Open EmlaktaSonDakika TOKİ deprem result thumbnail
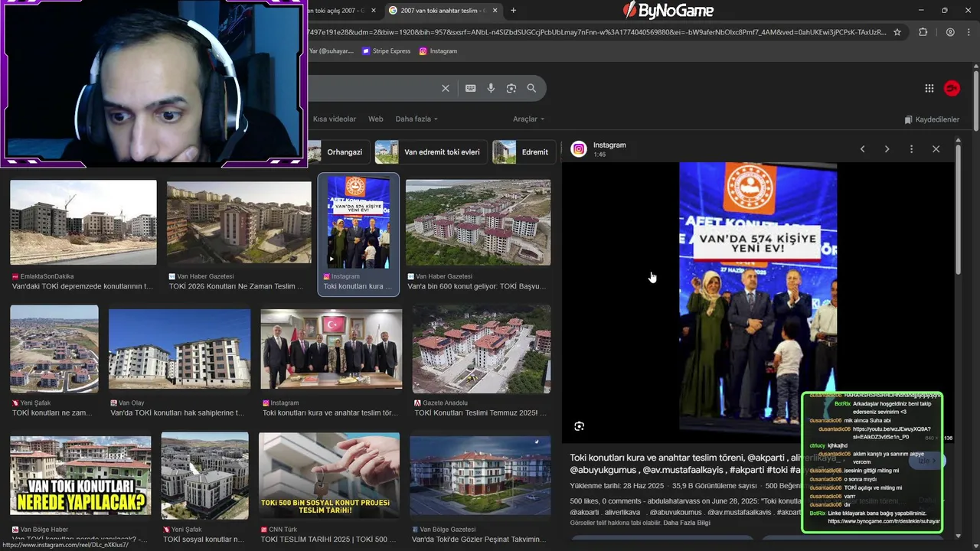980x551 pixels. [x=83, y=223]
